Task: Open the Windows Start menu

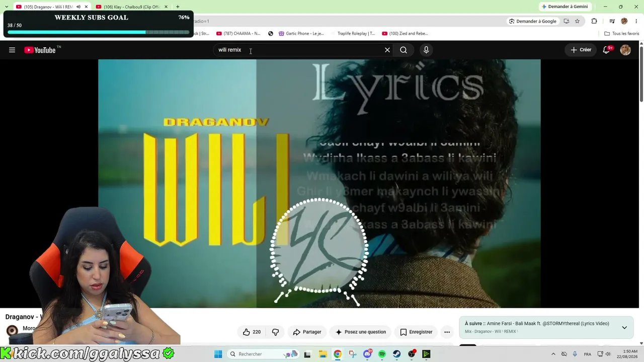Action: pyautogui.click(x=218, y=354)
